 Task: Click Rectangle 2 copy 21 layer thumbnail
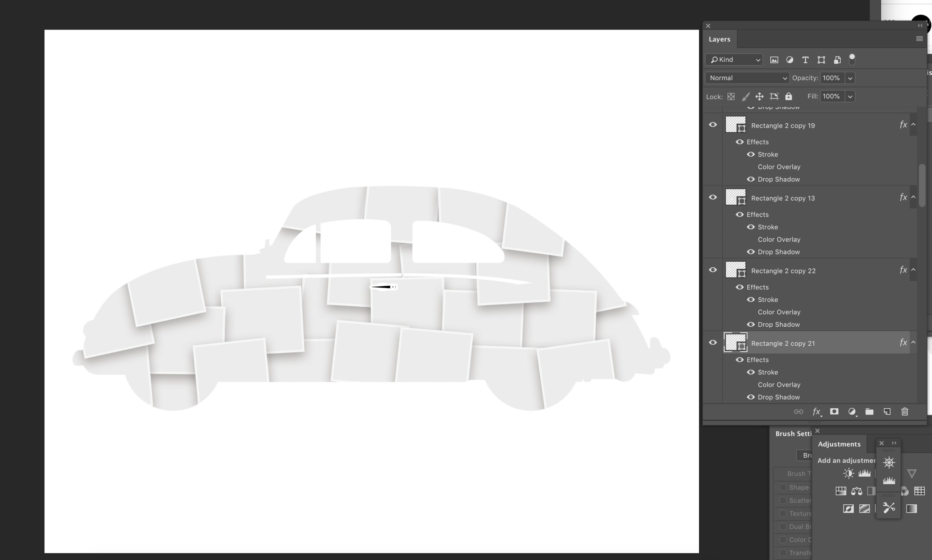(735, 343)
